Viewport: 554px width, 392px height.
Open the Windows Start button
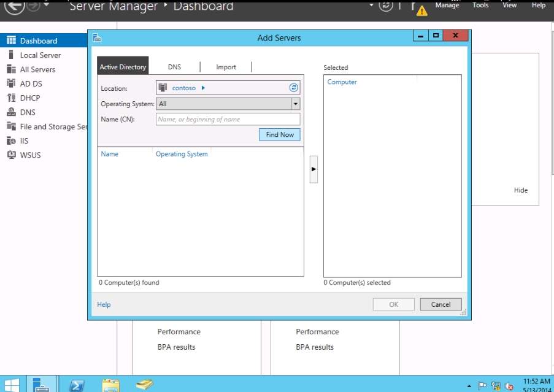pos(11,385)
